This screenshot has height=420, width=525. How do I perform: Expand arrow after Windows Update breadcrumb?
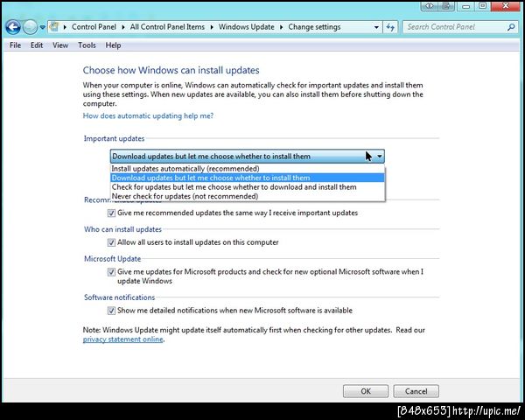281,27
